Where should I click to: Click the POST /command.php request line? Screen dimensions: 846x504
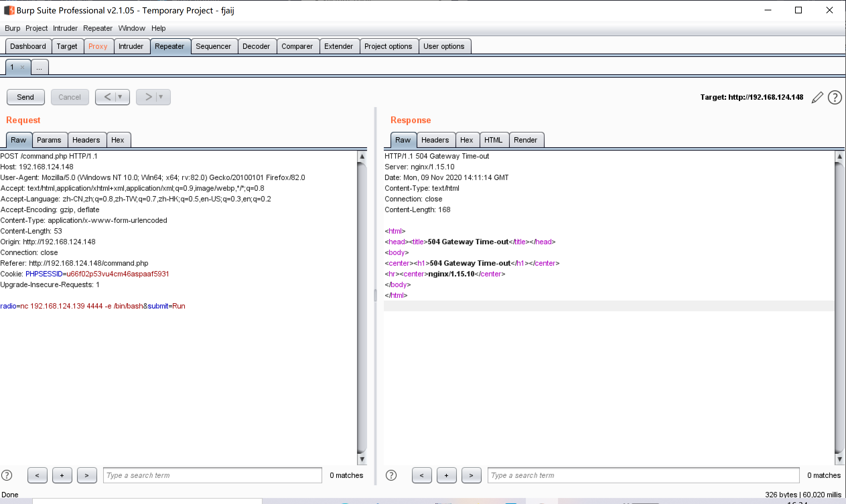49,156
